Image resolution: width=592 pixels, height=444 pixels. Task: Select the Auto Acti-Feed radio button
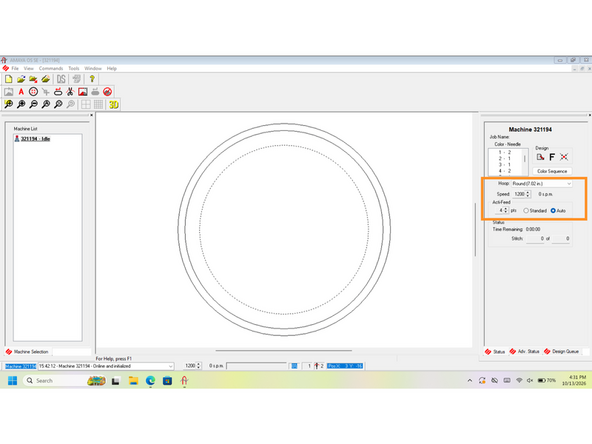553,211
